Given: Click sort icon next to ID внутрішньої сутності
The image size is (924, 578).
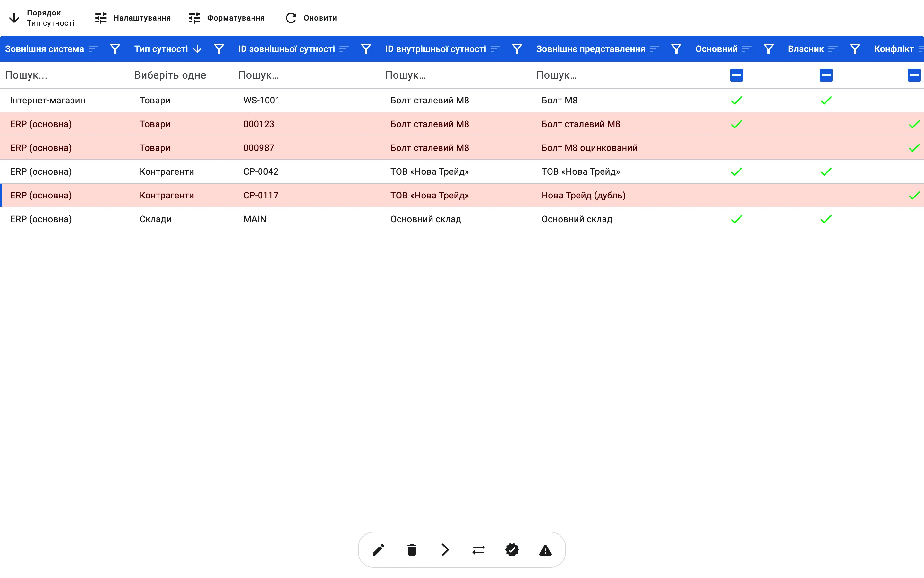Looking at the screenshot, I should click(495, 49).
